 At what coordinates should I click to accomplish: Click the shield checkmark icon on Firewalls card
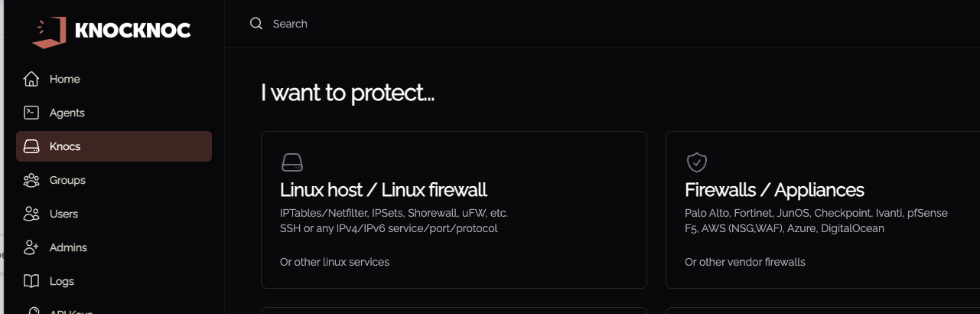[696, 162]
